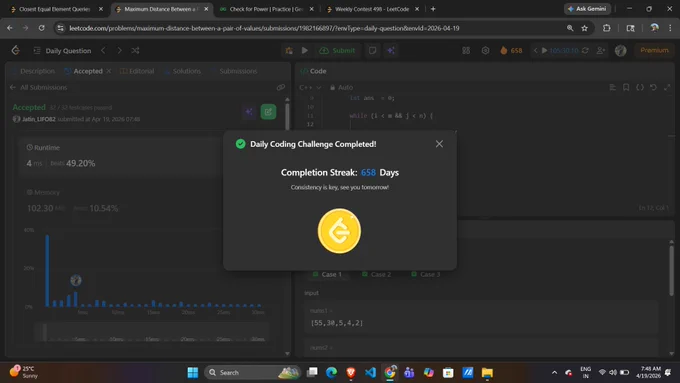
Task: Open the C++ language dropdown
Action: click(x=310, y=88)
